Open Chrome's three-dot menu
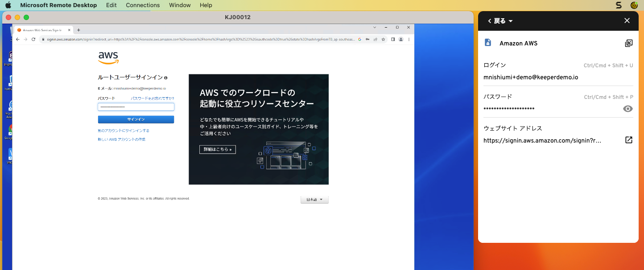 [x=409, y=39]
